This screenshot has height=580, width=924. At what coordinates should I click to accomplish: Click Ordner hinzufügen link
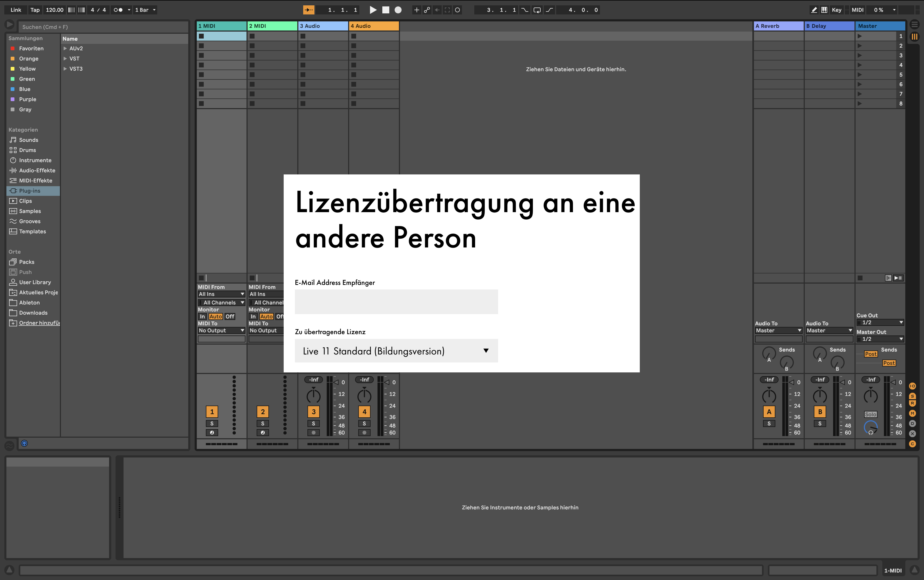[40, 323]
